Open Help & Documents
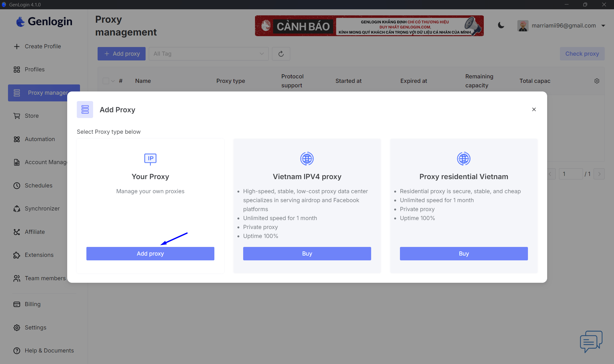 click(49, 351)
